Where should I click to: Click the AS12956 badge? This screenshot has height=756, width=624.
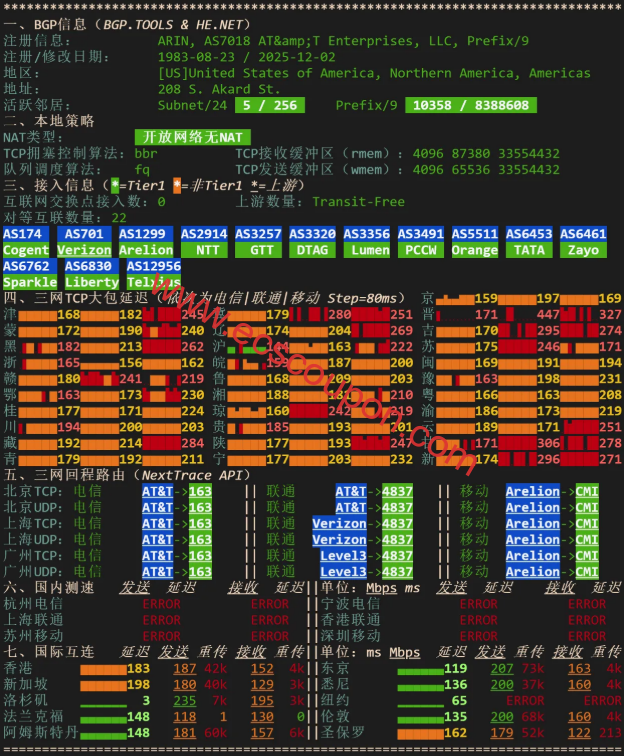pyautogui.click(x=154, y=266)
